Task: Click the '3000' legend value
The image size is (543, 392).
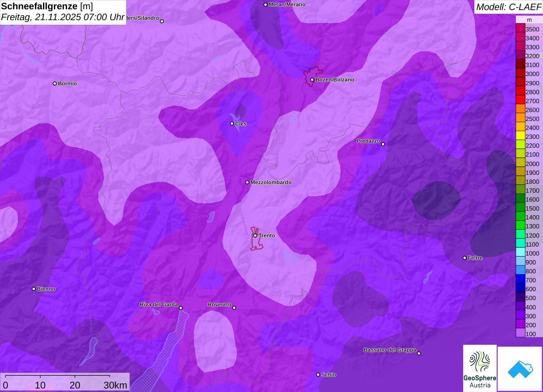Action: [x=532, y=74]
